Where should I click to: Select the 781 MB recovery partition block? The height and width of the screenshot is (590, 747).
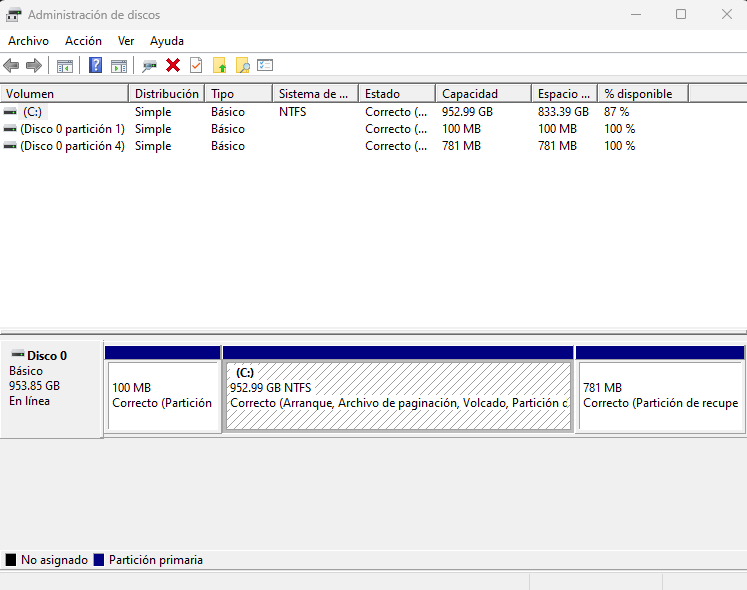point(660,396)
